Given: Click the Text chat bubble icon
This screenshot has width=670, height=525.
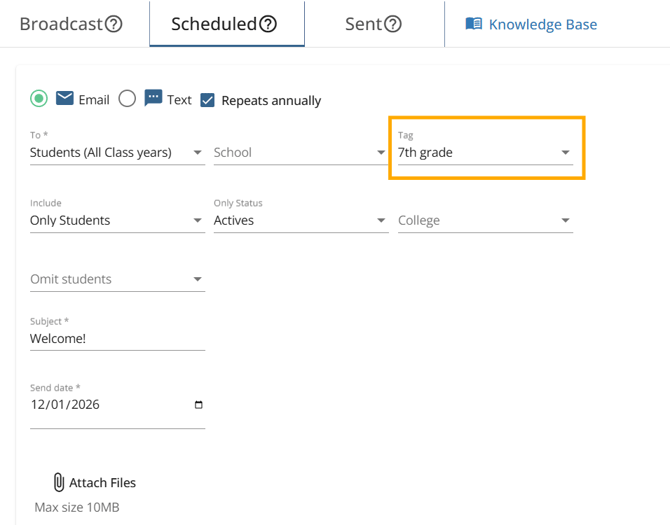Looking at the screenshot, I should (x=153, y=99).
